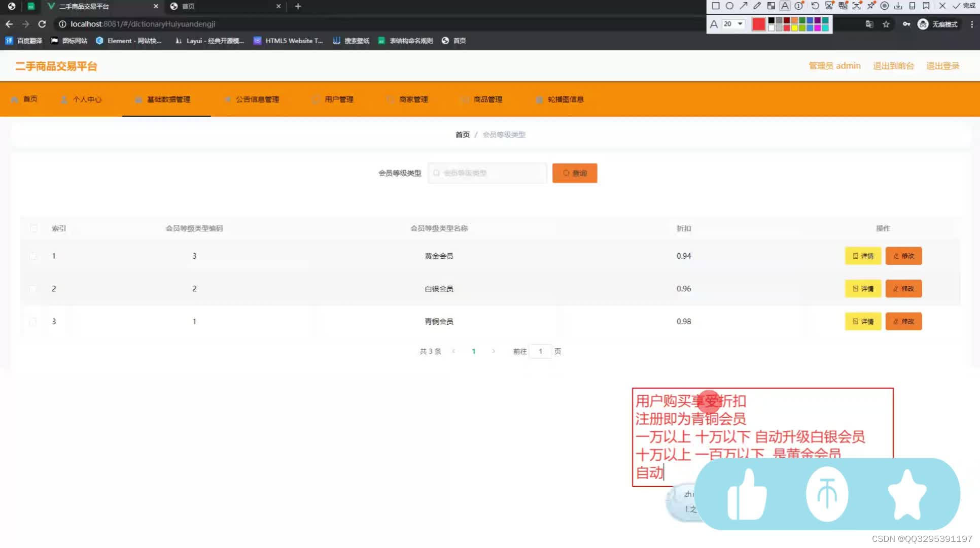
Task: Open the 公告信息管理 navigation menu
Action: click(x=252, y=99)
